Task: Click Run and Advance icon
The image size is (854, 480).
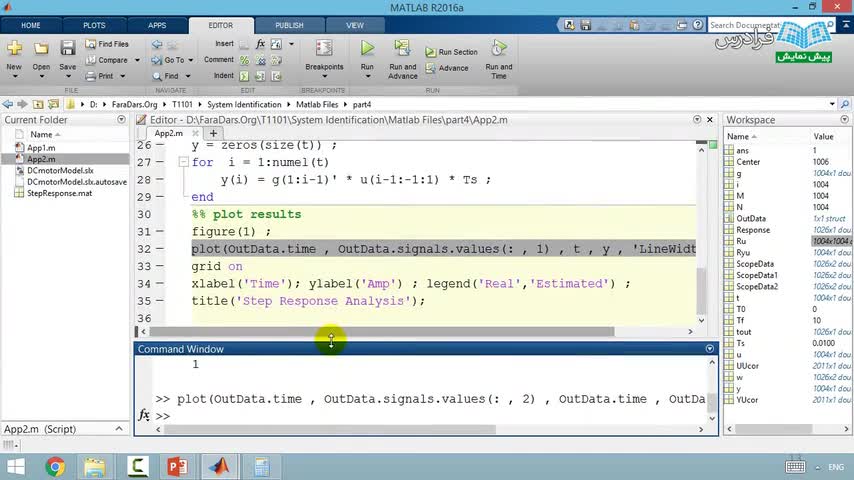Action: click(x=402, y=48)
